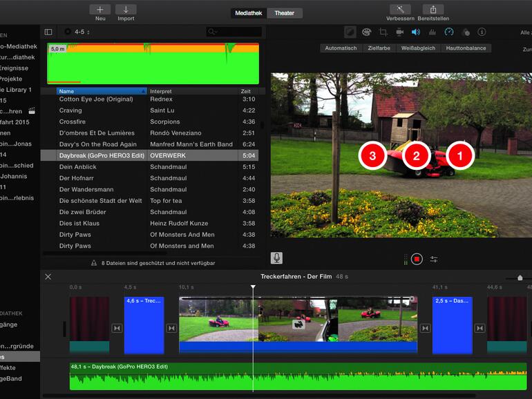Click the Automatisch button
The image size is (532, 399).
click(341, 48)
